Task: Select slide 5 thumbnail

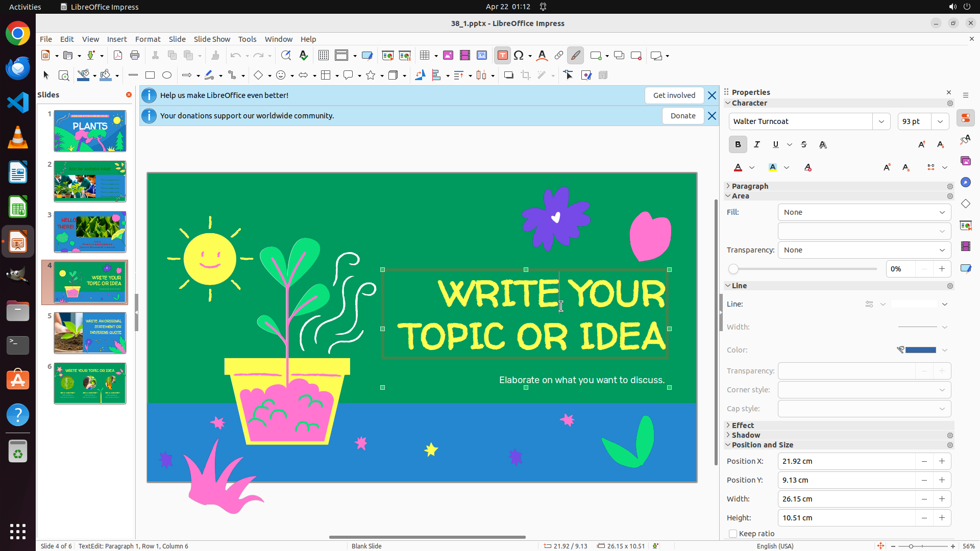Action: coord(90,333)
